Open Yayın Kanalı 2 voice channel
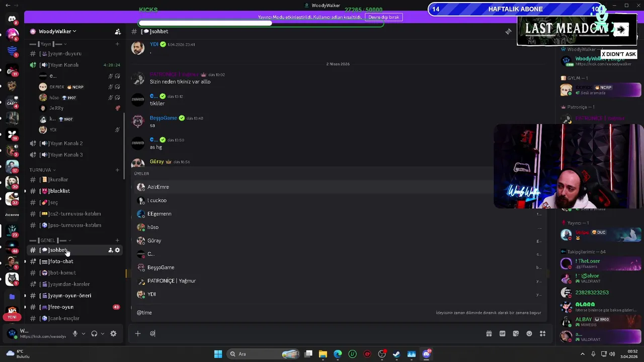644x362 pixels. tap(74, 143)
